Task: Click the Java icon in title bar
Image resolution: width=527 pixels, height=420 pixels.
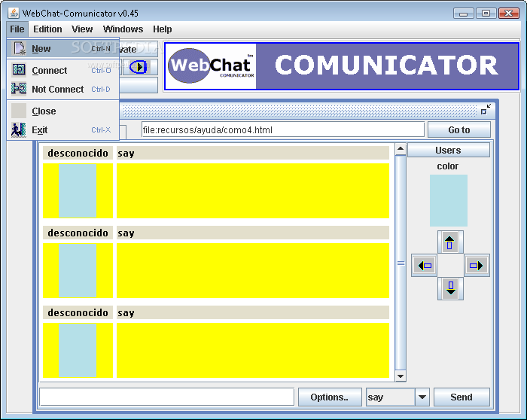Action: [x=14, y=13]
